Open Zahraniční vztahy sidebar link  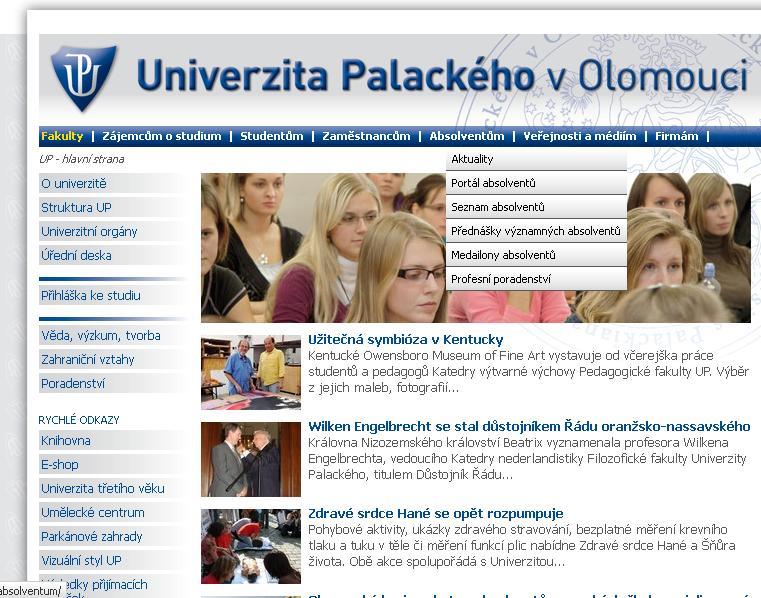pos(112,359)
